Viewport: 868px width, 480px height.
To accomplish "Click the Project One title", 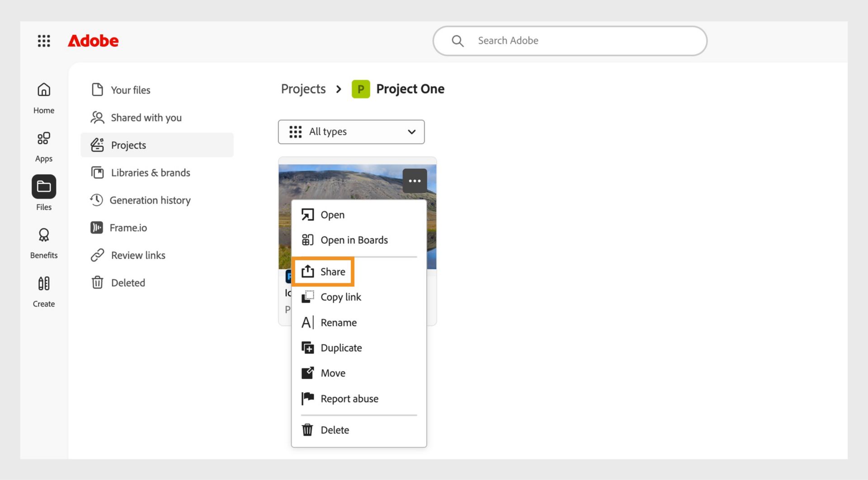I will (410, 89).
